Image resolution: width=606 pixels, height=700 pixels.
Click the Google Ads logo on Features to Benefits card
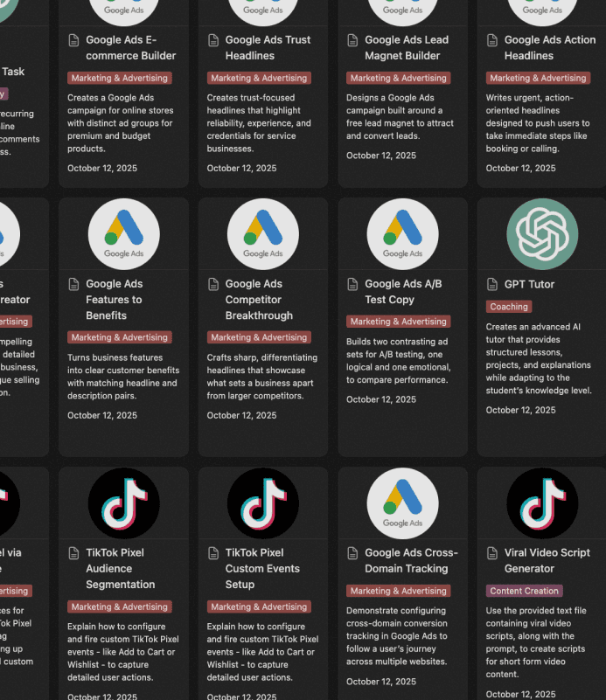123,234
